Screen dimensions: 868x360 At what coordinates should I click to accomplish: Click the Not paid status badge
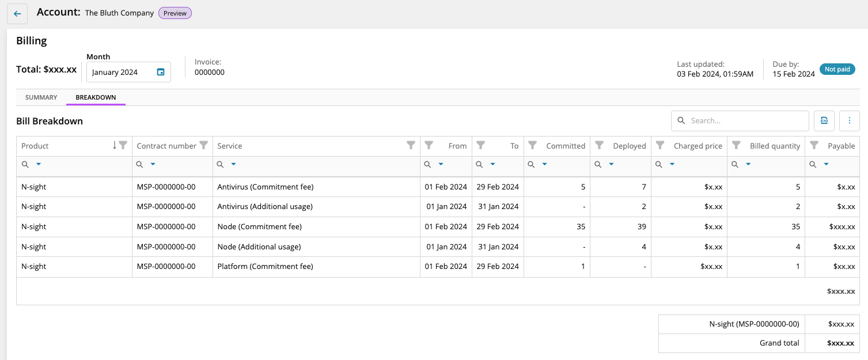click(837, 69)
